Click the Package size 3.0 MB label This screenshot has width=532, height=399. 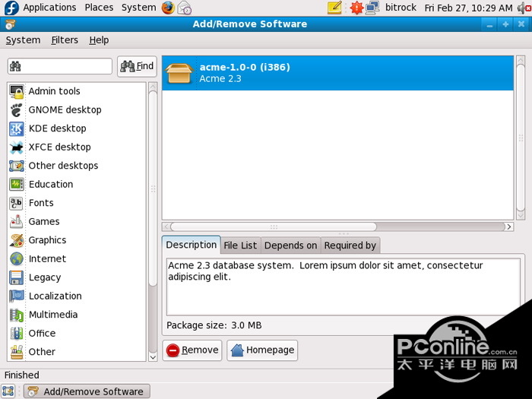[x=214, y=325]
